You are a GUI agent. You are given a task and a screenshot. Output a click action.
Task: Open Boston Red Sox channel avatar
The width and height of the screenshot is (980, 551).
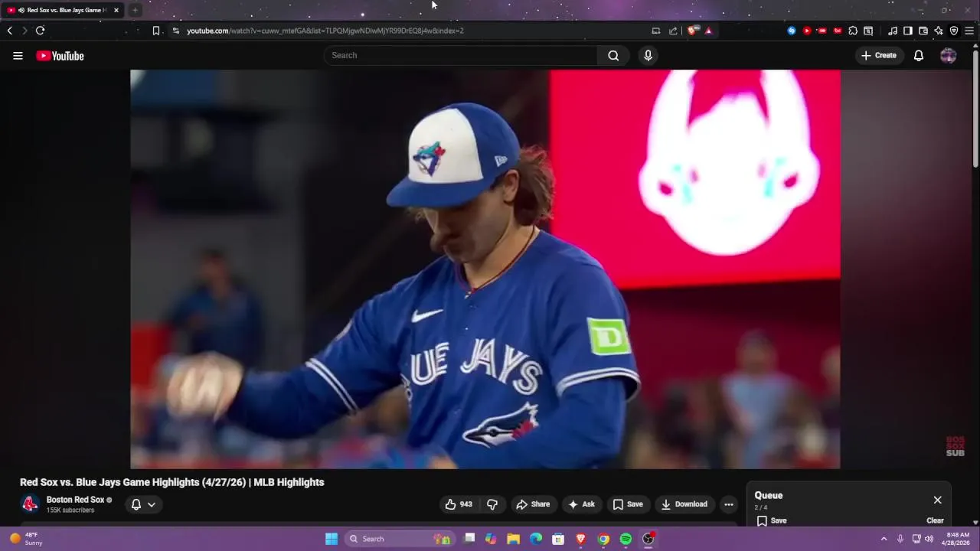pyautogui.click(x=30, y=504)
